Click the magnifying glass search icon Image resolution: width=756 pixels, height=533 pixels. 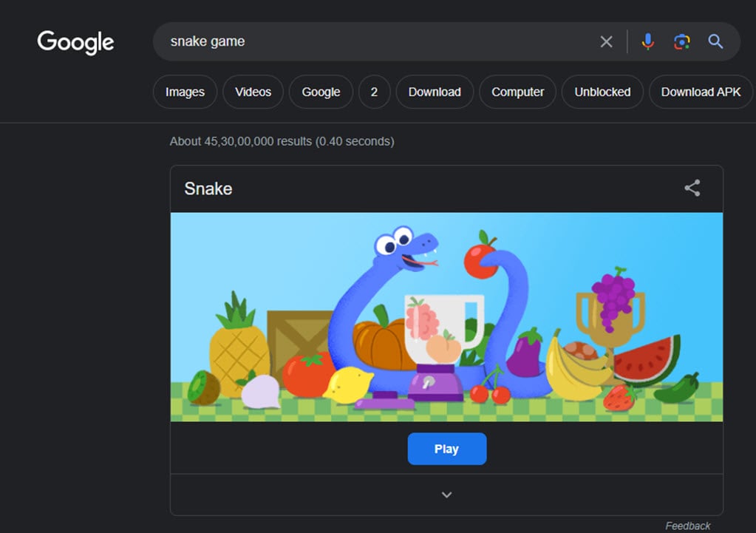click(x=715, y=42)
